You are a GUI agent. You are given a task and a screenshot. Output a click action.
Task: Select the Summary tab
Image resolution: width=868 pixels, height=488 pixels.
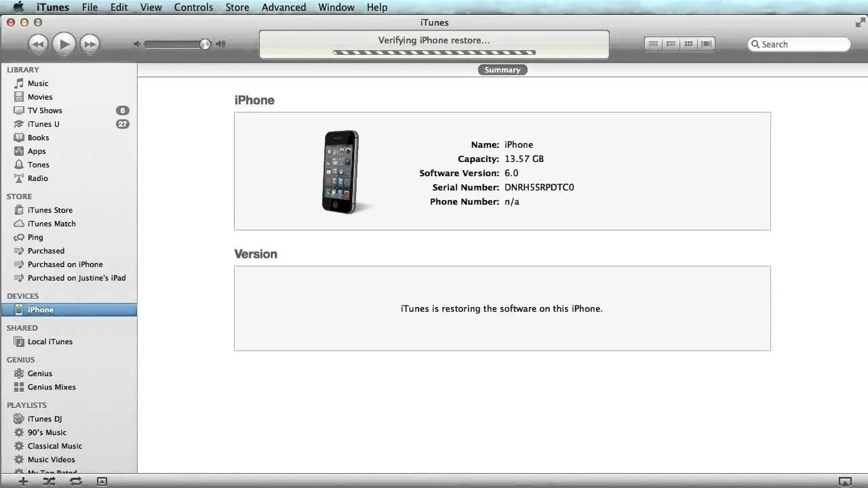click(502, 70)
